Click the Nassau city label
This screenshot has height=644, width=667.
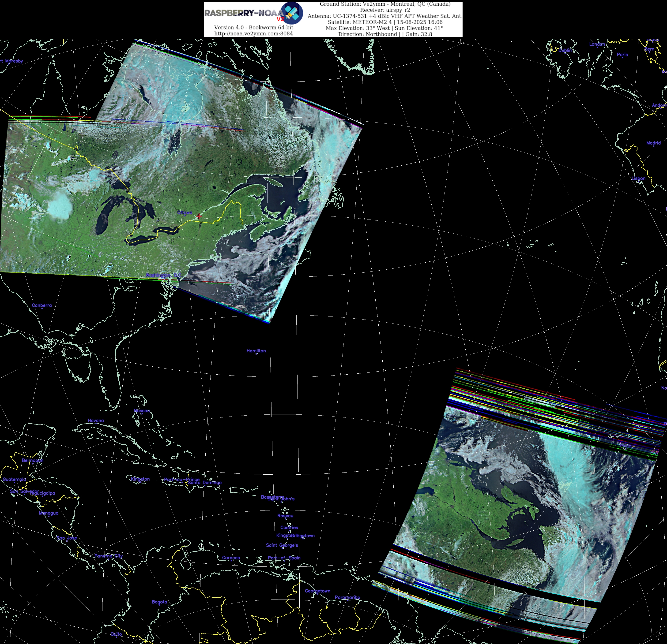142,411
